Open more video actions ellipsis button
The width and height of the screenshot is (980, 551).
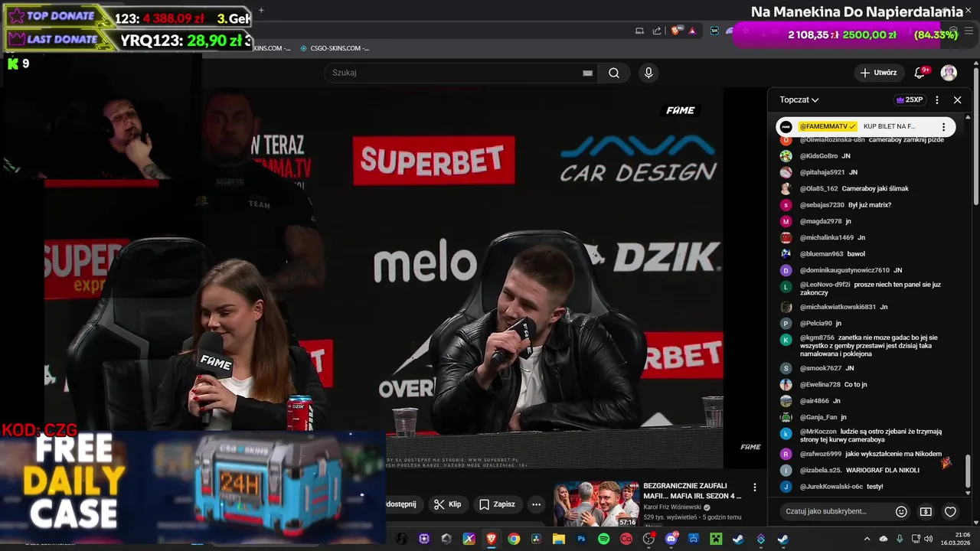pos(536,504)
